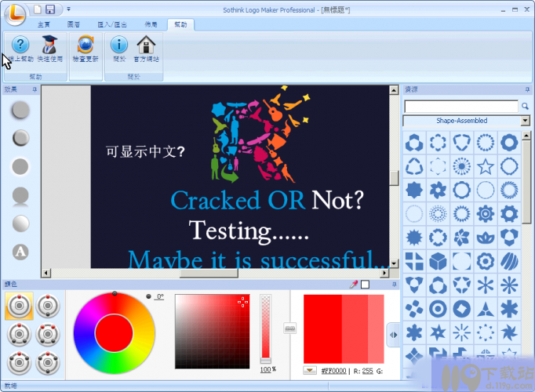The height and width of the screenshot is (392, 535).
Task: Click the #FF0000 hex color value
Action: pyautogui.click(x=334, y=369)
